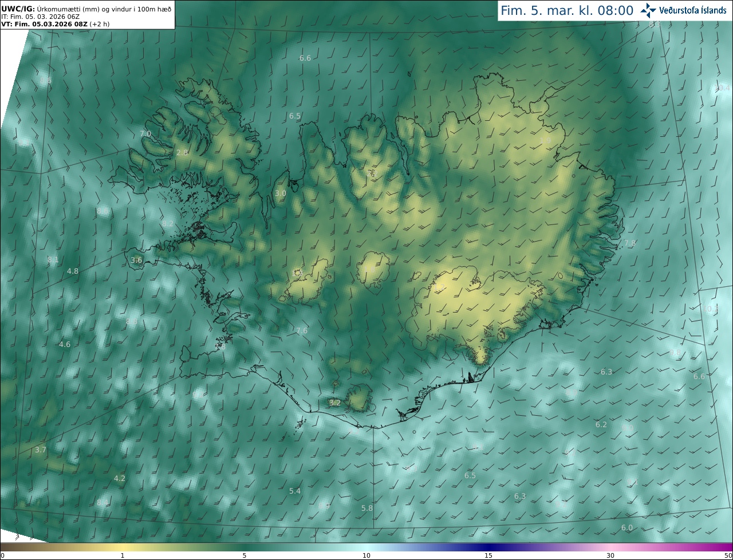Screen dimensions: 733x560
Task: Click the color scale tick labeled 5
Action: point(245,555)
